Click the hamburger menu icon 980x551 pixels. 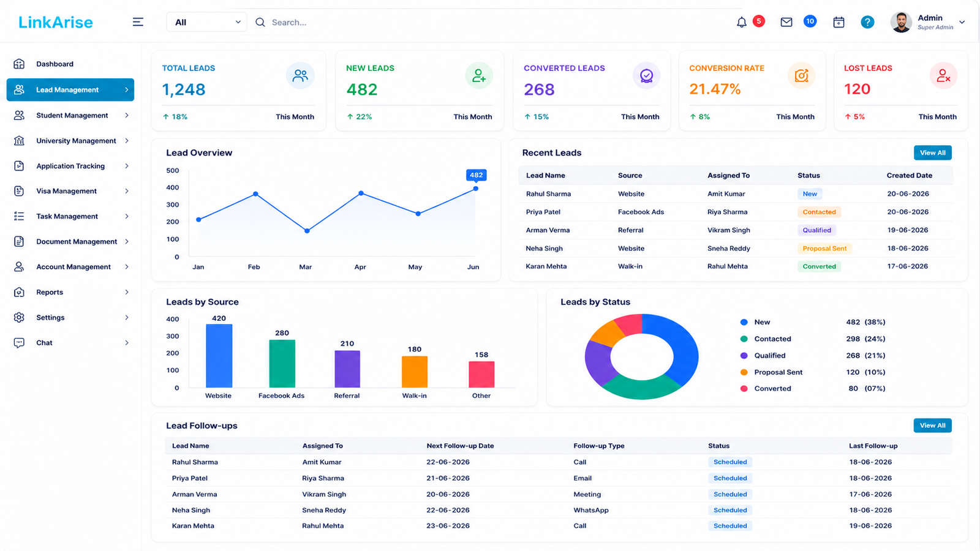coord(138,22)
